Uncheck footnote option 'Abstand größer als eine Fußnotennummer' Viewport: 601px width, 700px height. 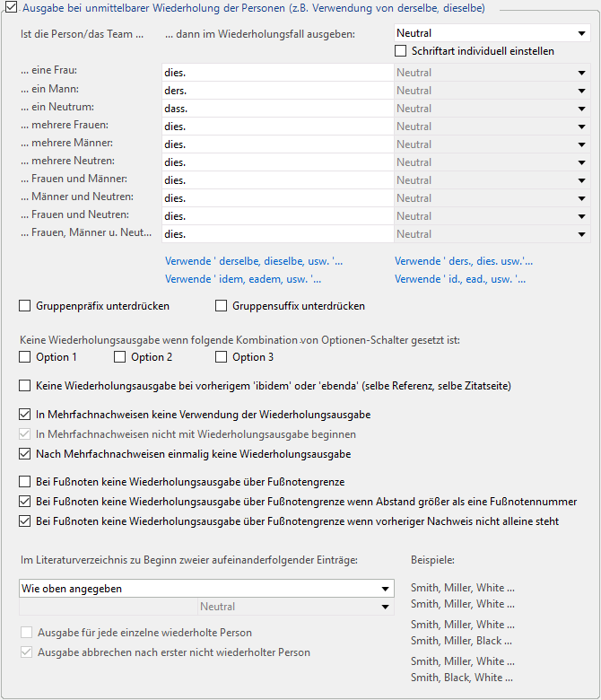[x=24, y=502]
